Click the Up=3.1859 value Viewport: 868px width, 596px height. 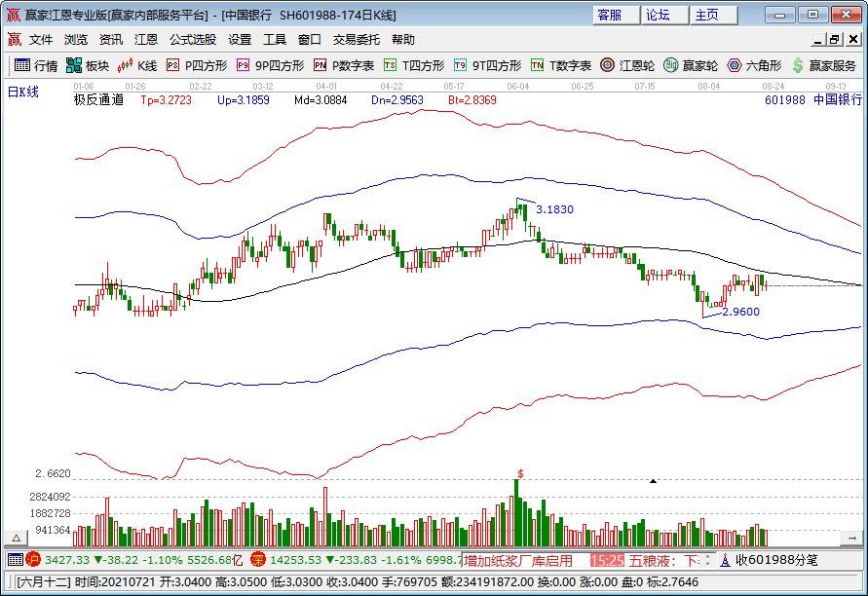[243, 100]
